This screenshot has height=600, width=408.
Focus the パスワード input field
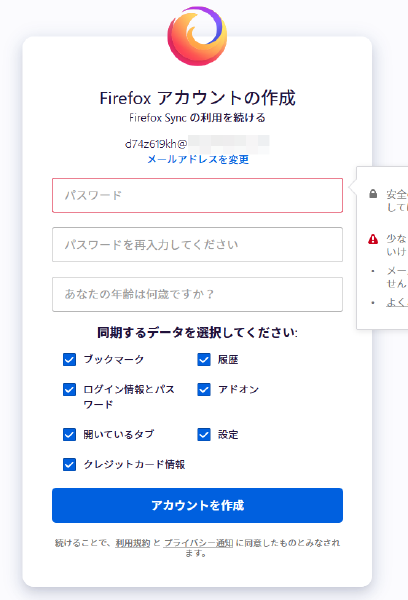click(x=197, y=195)
